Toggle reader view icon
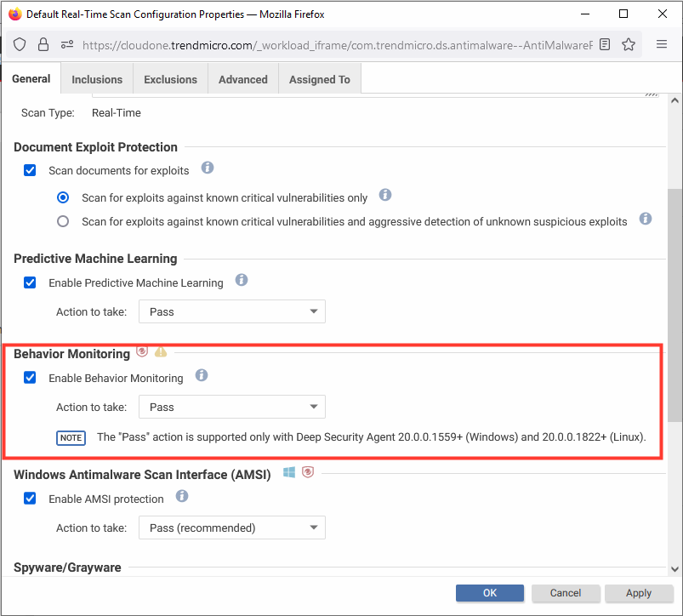The height and width of the screenshot is (616, 683). coord(605,44)
